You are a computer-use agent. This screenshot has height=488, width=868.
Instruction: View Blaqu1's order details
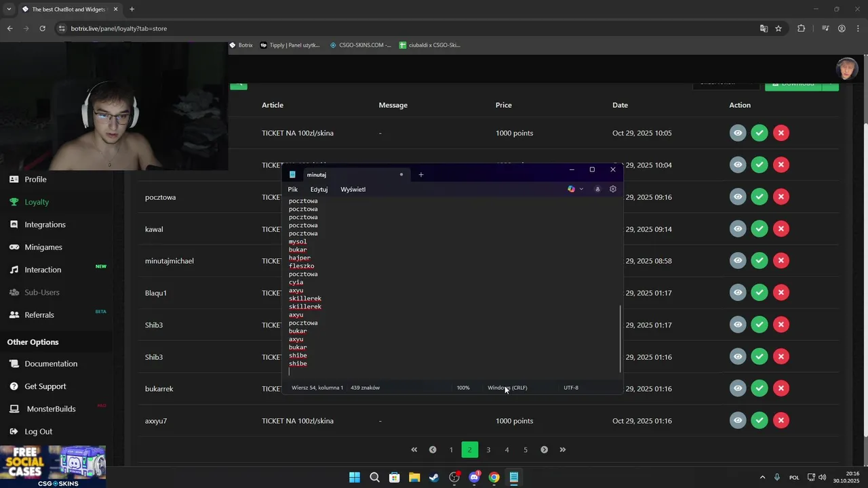point(738,292)
